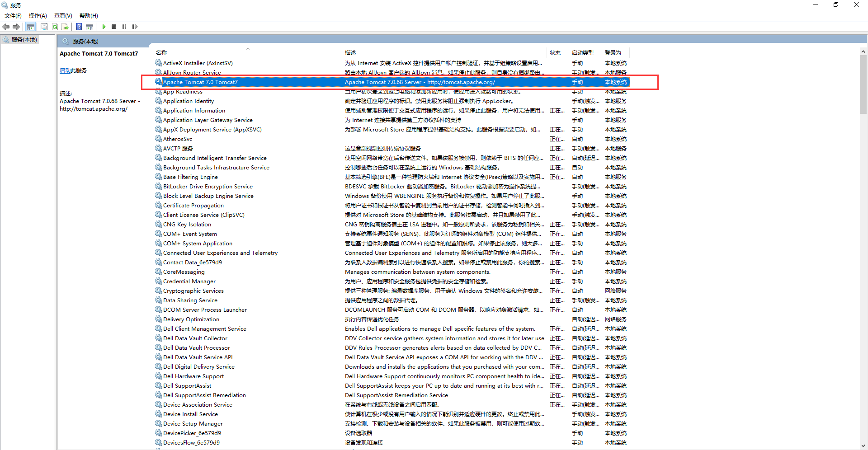Click the gear icon in the title bar

click(x=5, y=5)
